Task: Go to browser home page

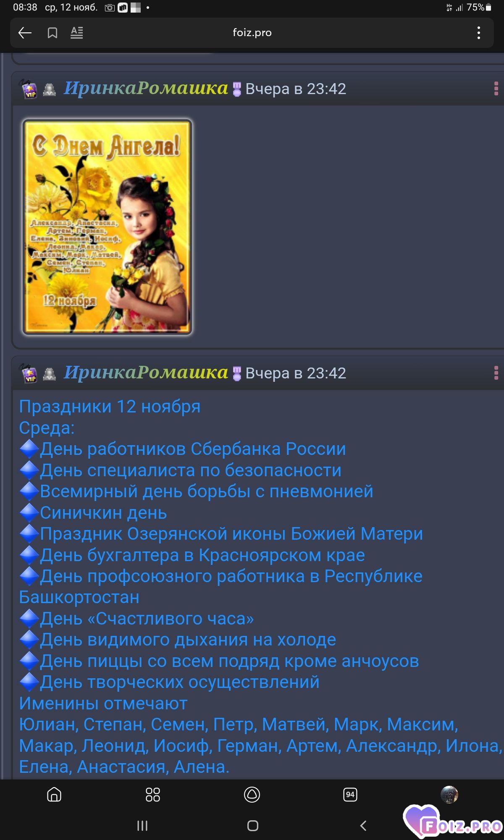Action: (x=54, y=795)
